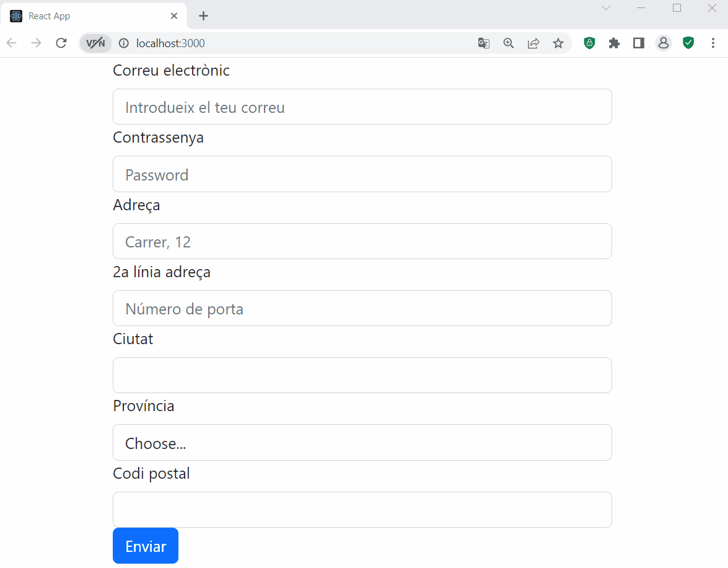Open the tab search chevron
Screen dimensions: 728x568
pos(607,8)
